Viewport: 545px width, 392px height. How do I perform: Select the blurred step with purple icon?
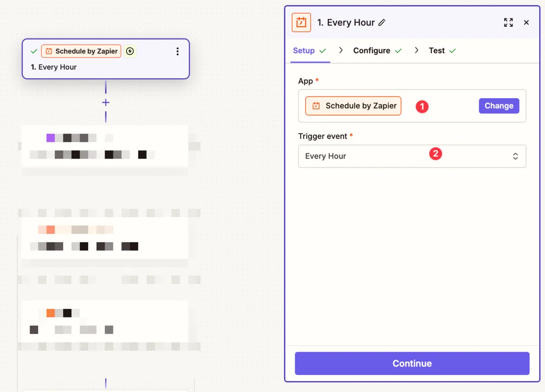point(105,146)
